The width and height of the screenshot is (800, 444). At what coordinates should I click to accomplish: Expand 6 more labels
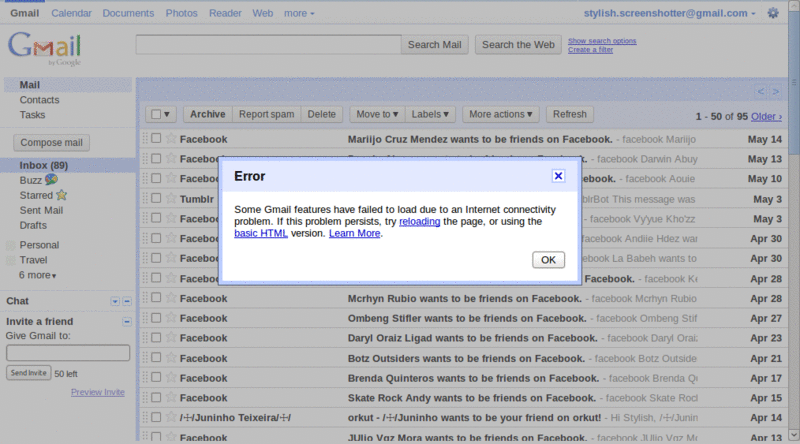(37, 275)
